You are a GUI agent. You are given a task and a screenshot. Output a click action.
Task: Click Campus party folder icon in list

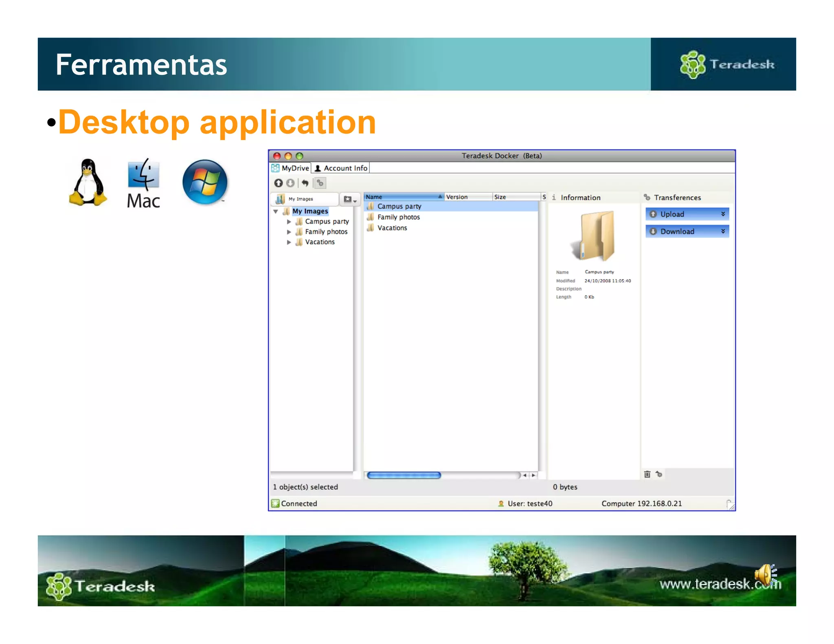click(x=371, y=206)
